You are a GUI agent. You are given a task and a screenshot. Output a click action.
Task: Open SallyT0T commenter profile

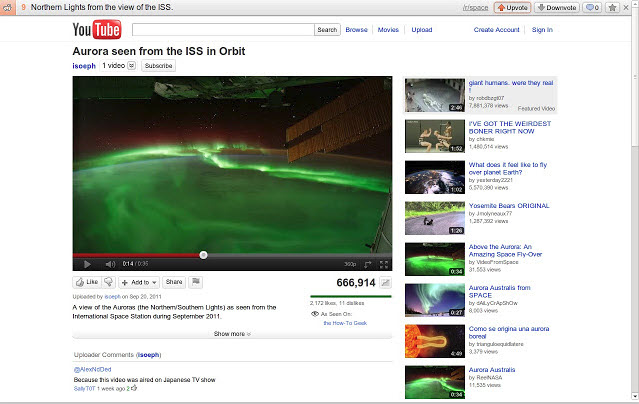pyautogui.click(x=84, y=389)
